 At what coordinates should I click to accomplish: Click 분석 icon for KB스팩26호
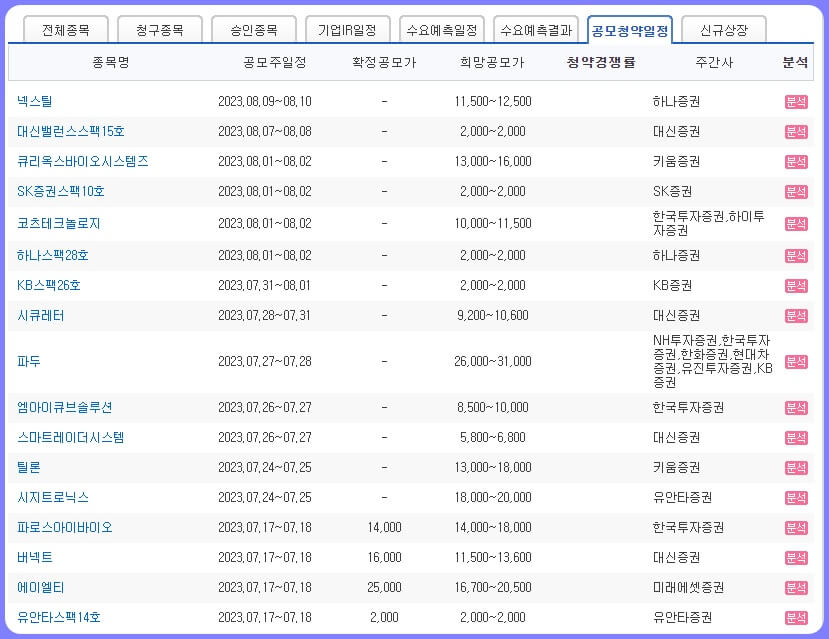point(796,286)
